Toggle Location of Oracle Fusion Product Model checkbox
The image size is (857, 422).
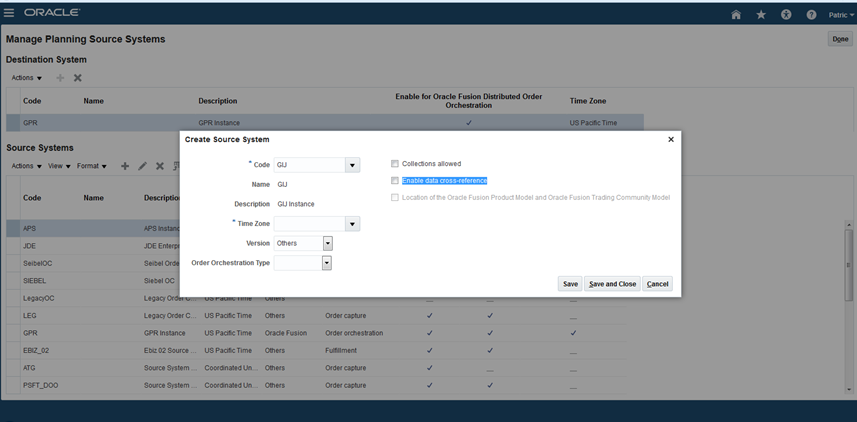pyautogui.click(x=395, y=198)
